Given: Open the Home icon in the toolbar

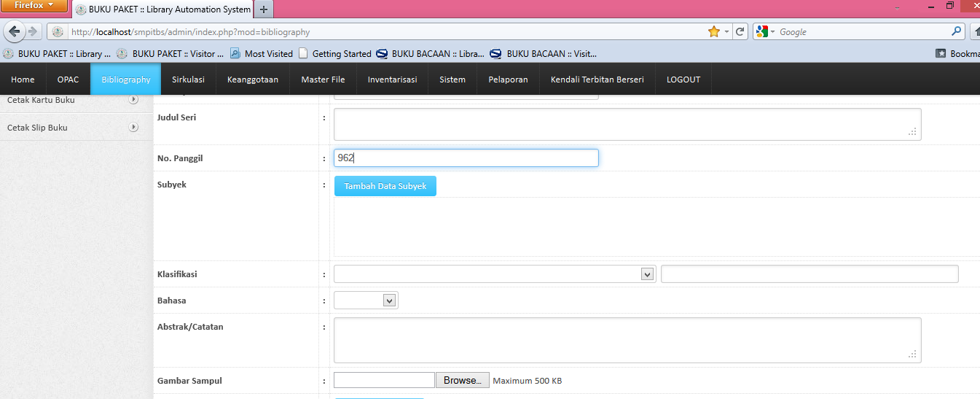Looking at the screenshot, I should pos(976,31).
